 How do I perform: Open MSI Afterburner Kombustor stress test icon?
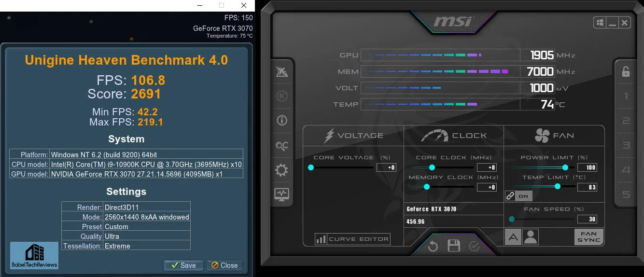[281, 96]
